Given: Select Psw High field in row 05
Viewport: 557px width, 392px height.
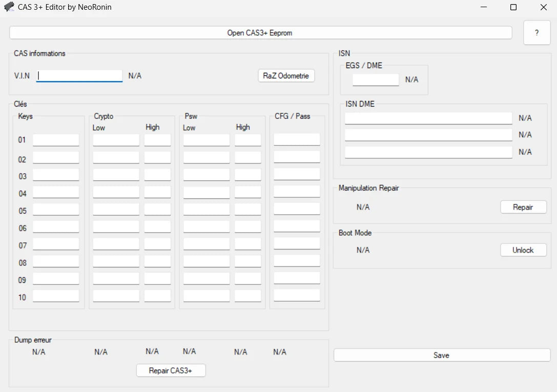Looking at the screenshot, I should click(x=247, y=209).
